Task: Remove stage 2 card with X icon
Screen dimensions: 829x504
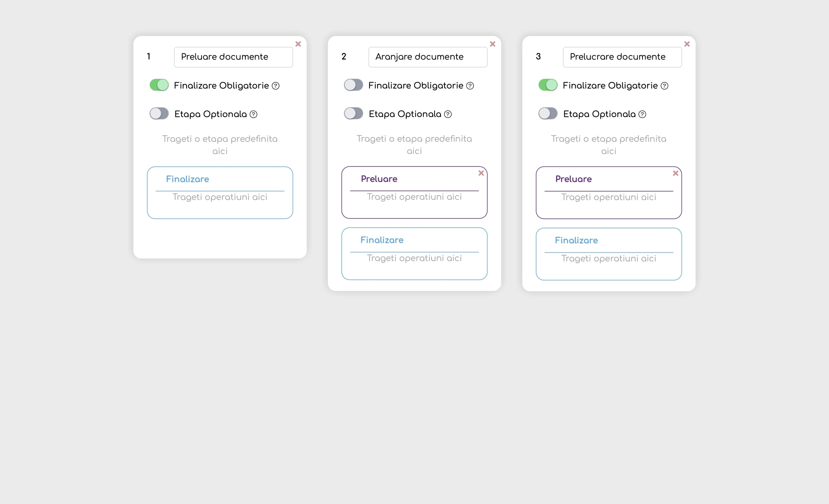Action: [x=493, y=44]
